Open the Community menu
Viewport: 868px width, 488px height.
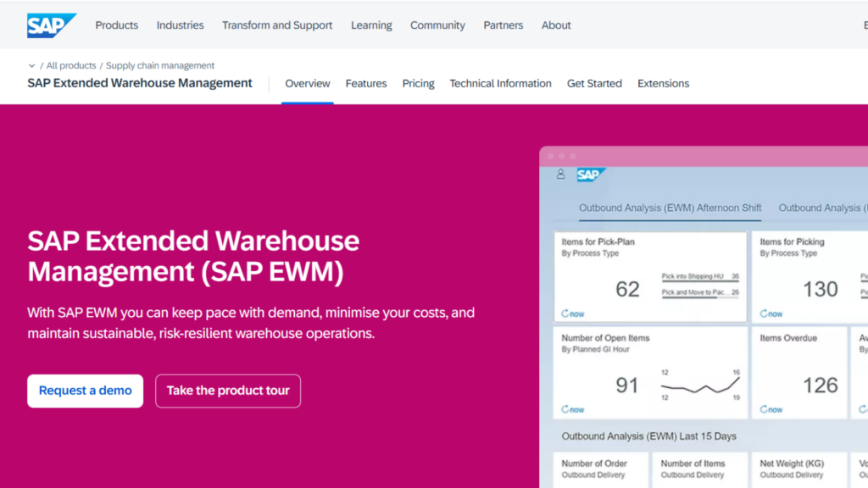tap(437, 25)
